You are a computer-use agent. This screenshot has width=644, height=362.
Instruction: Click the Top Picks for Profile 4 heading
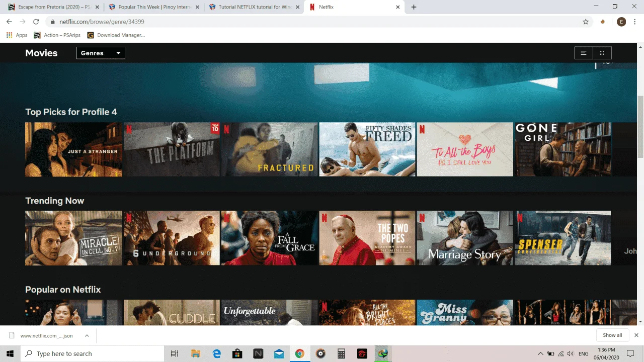[71, 112]
